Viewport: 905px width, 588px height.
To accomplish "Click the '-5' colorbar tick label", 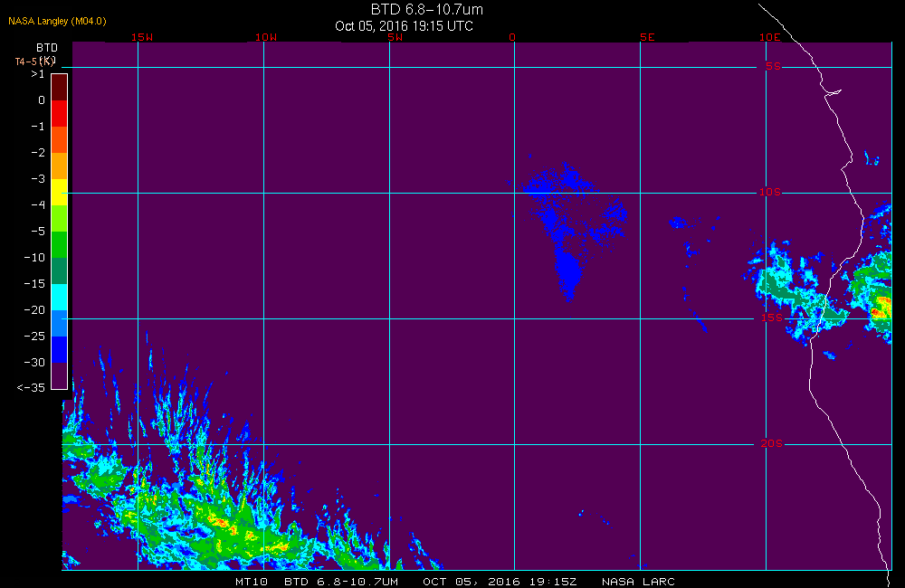I will pyautogui.click(x=38, y=232).
